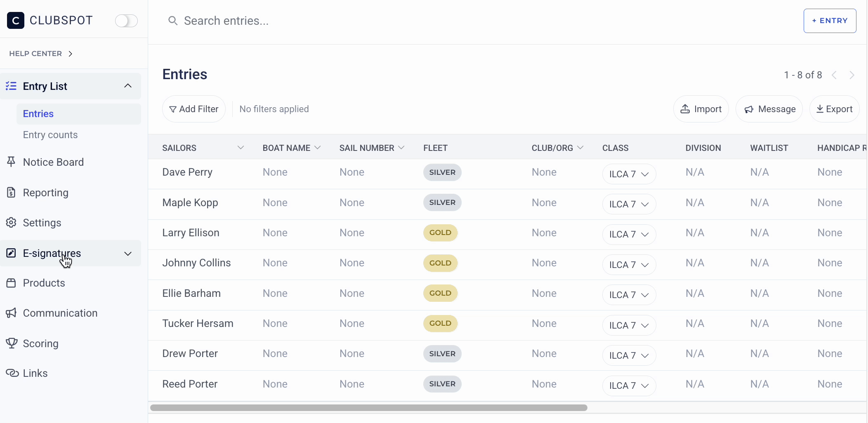The width and height of the screenshot is (868, 423).
Task: Click the Settings gear icon
Action: [11, 223]
